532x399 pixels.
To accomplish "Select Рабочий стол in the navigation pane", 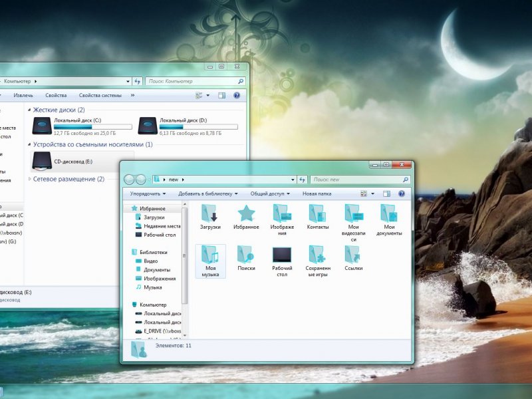I will click(160, 235).
